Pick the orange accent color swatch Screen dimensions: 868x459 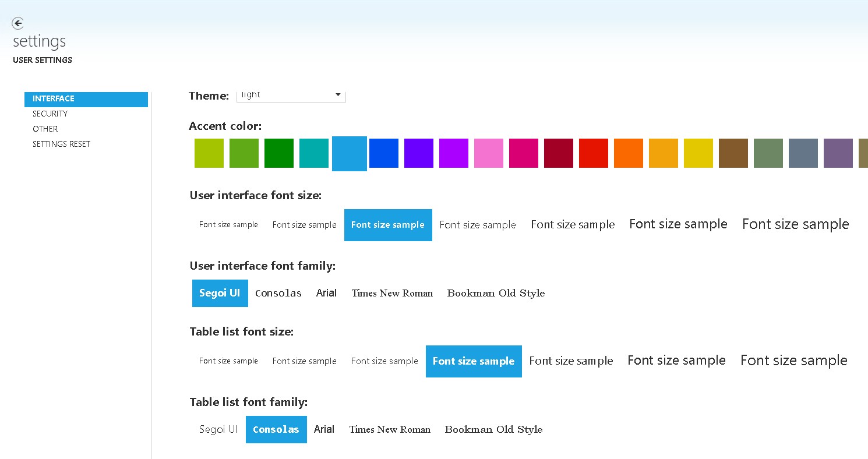click(x=629, y=153)
